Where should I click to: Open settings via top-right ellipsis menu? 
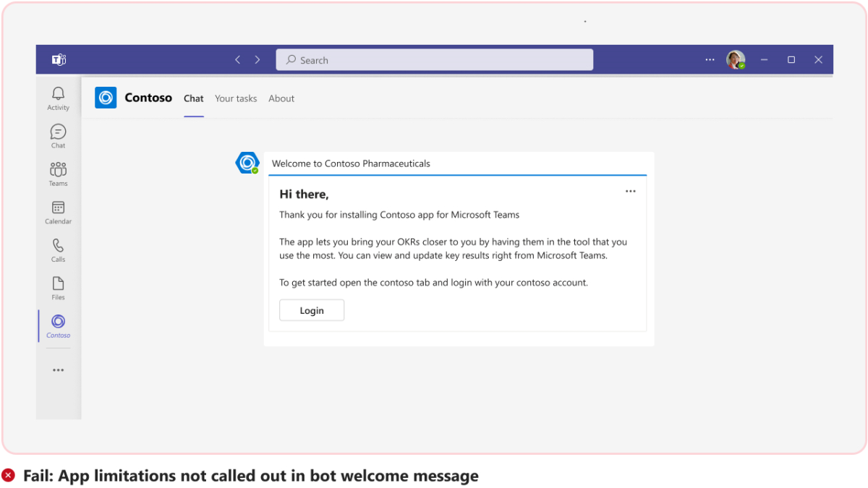pyautogui.click(x=710, y=59)
